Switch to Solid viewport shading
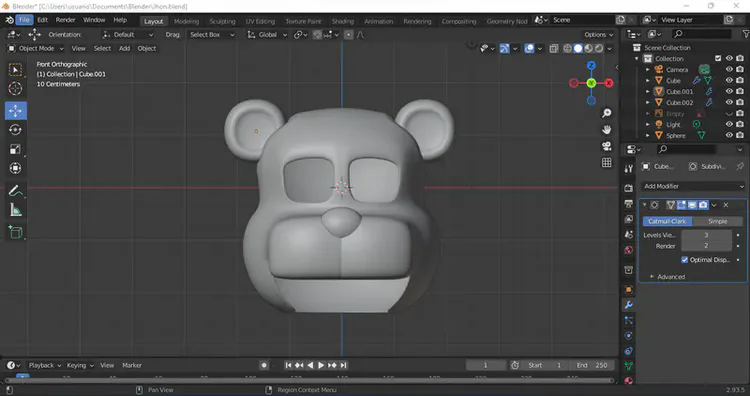Screen dimensions: 750x396 coord(578,48)
